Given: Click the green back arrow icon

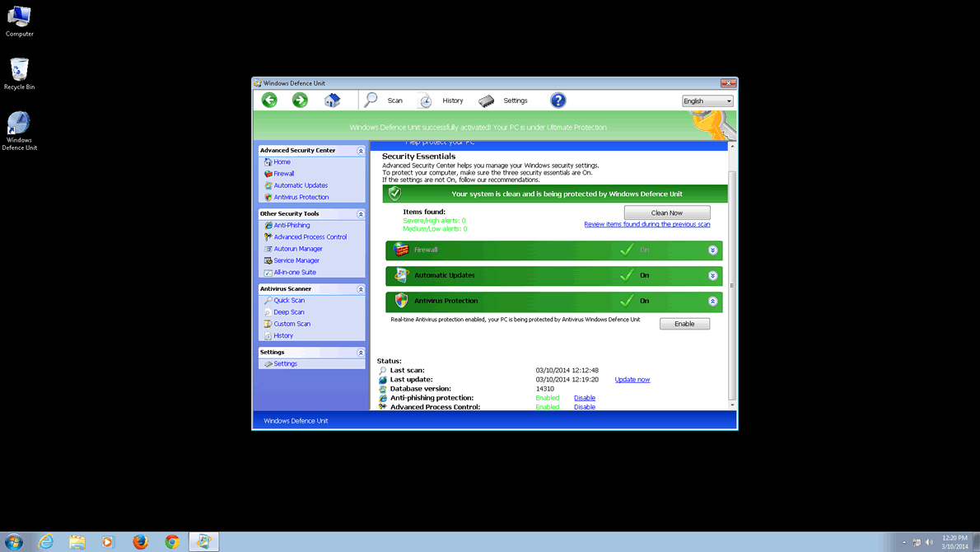Looking at the screenshot, I should pyautogui.click(x=269, y=100).
